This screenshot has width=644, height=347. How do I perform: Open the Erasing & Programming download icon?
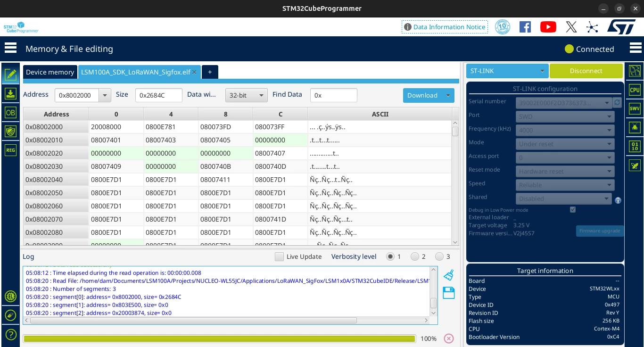[10, 93]
